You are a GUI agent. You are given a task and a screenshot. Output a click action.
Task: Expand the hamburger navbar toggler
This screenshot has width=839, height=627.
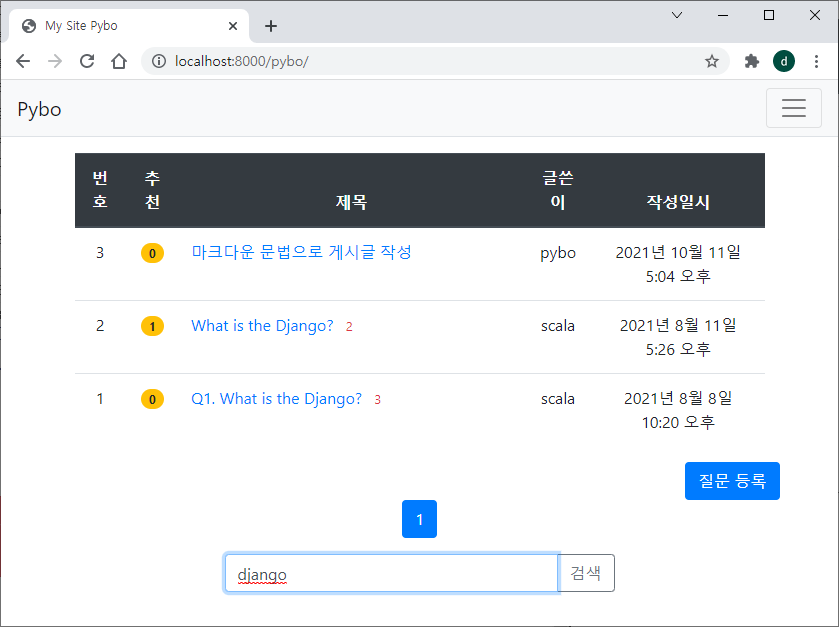coord(794,108)
